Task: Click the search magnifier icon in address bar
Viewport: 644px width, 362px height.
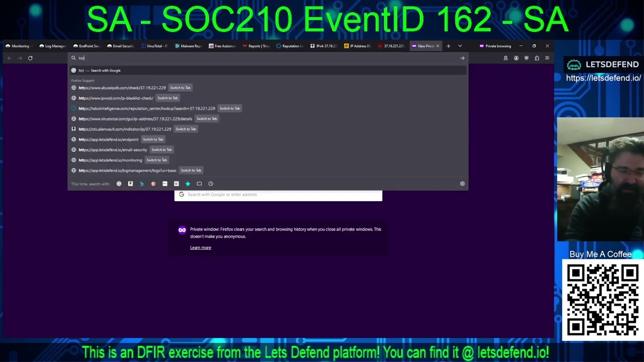Action: [73, 58]
